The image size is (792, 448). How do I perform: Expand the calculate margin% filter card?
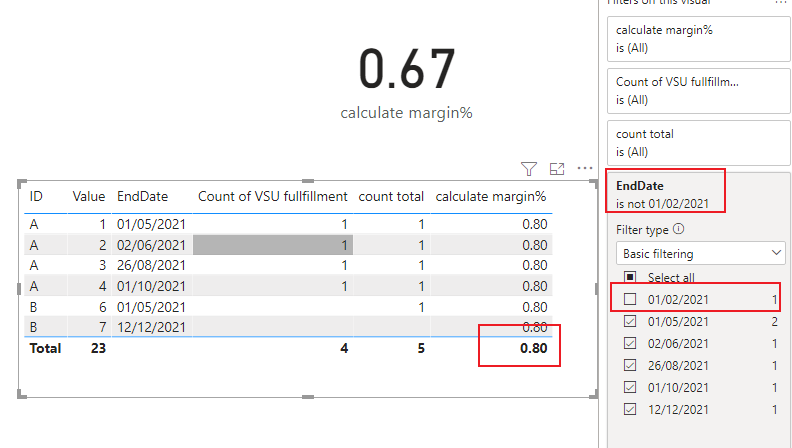(699, 39)
